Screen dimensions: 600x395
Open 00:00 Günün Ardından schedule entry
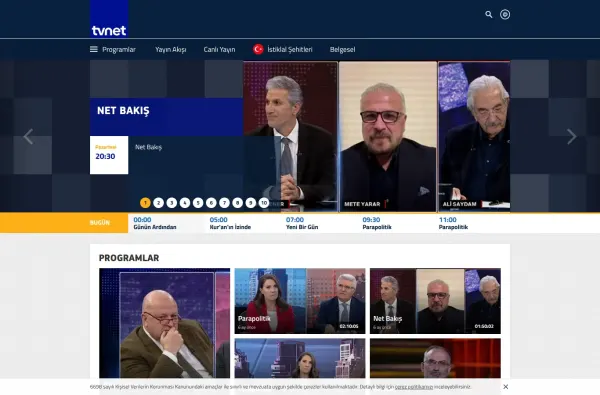pyautogui.click(x=155, y=223)
